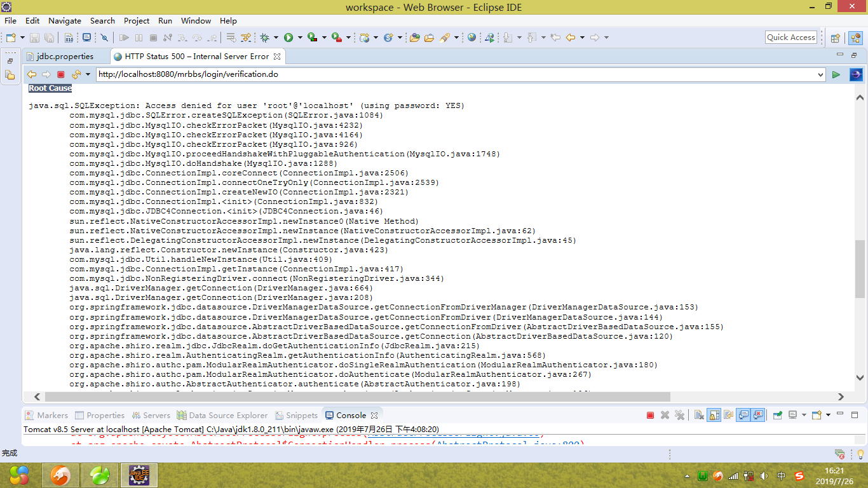868x488 pixels.
Task: Click the External Tools run icon
Action: [x=337, y=37]
